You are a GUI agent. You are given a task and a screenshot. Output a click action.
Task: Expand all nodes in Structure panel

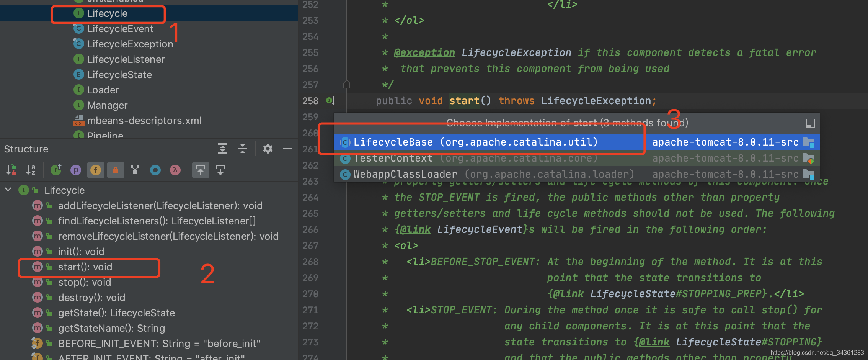[x=222, y=149]
